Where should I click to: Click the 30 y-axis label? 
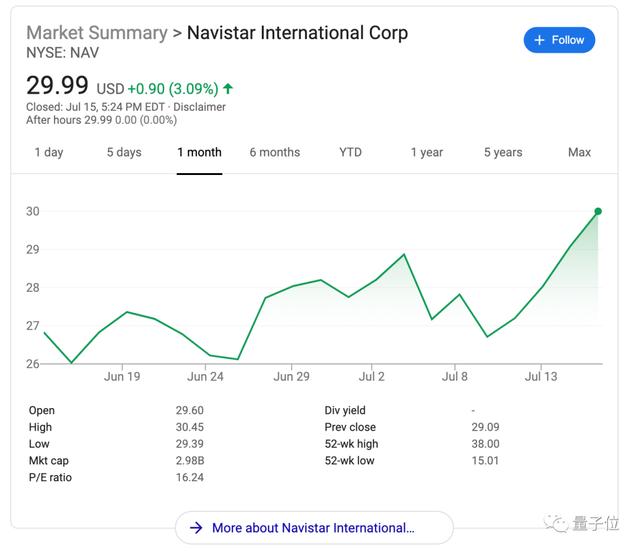point(33,211)
